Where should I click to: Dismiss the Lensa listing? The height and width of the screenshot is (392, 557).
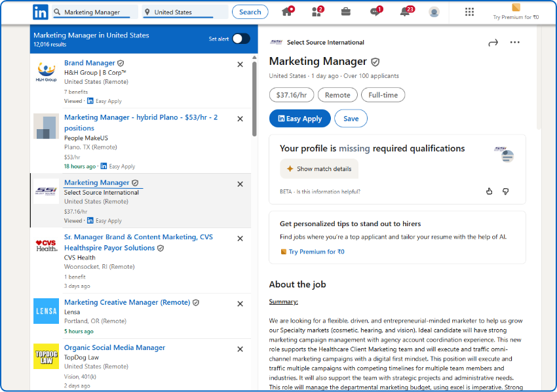click(240, 304)
